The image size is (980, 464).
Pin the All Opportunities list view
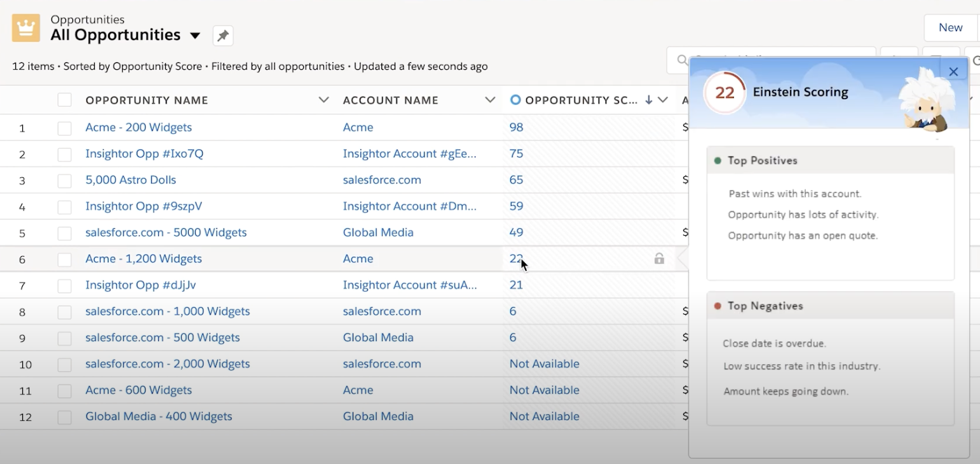[223, 36]
